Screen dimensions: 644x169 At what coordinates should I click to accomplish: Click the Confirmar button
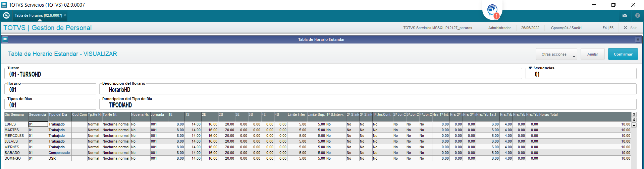point(623,54)
